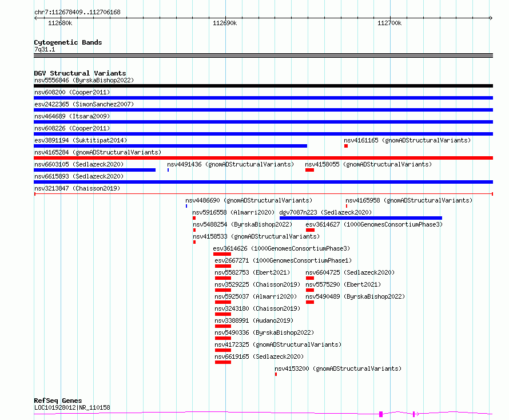Open nsv4165284 (gnomADStructuralVariants) label
Screen dimensions: 509x420
pyautogui.click(x=98, y=152)
